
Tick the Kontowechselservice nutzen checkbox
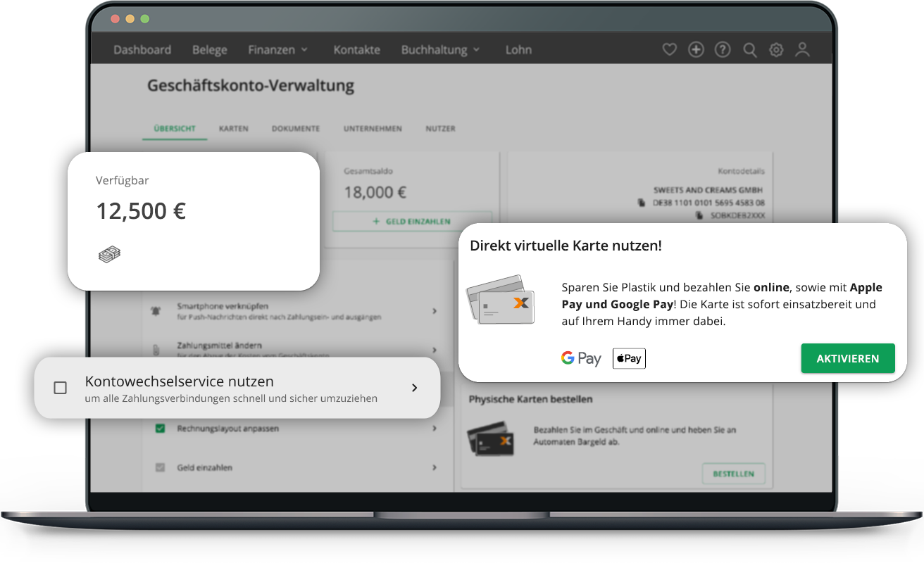tap(61, 388)
